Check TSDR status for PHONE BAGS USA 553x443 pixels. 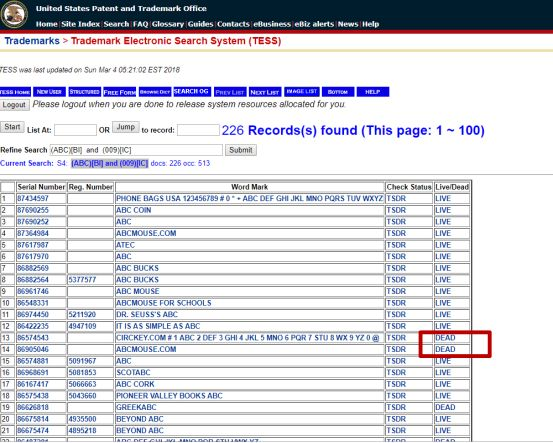396,199
